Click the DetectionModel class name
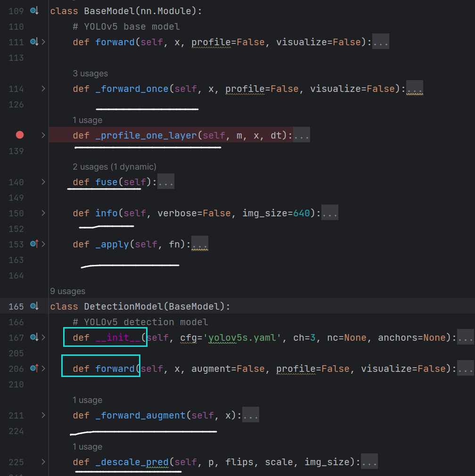 click(123, 306)
